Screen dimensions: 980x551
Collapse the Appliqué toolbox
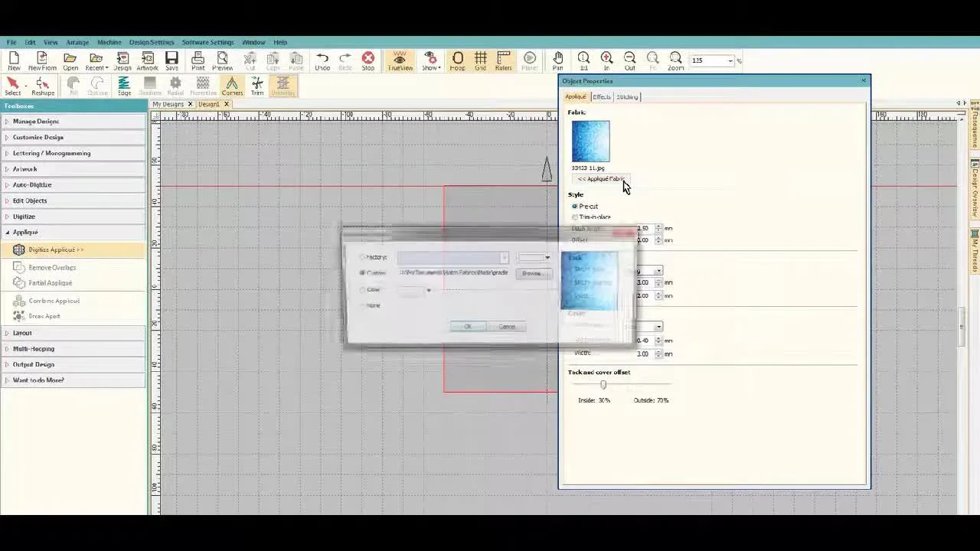[73, 232]
